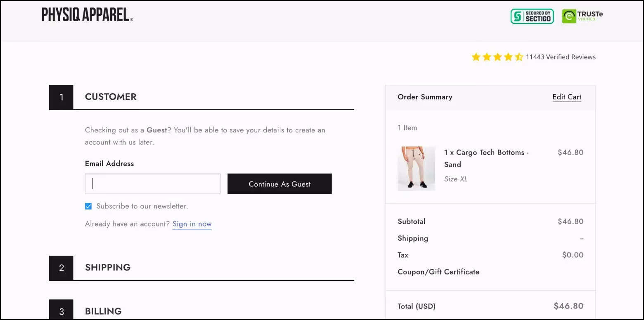Open the 11443 Verified Reviews link
This screenshot has height=320, width=644.
pyautogui.click(x=560, y=57)
